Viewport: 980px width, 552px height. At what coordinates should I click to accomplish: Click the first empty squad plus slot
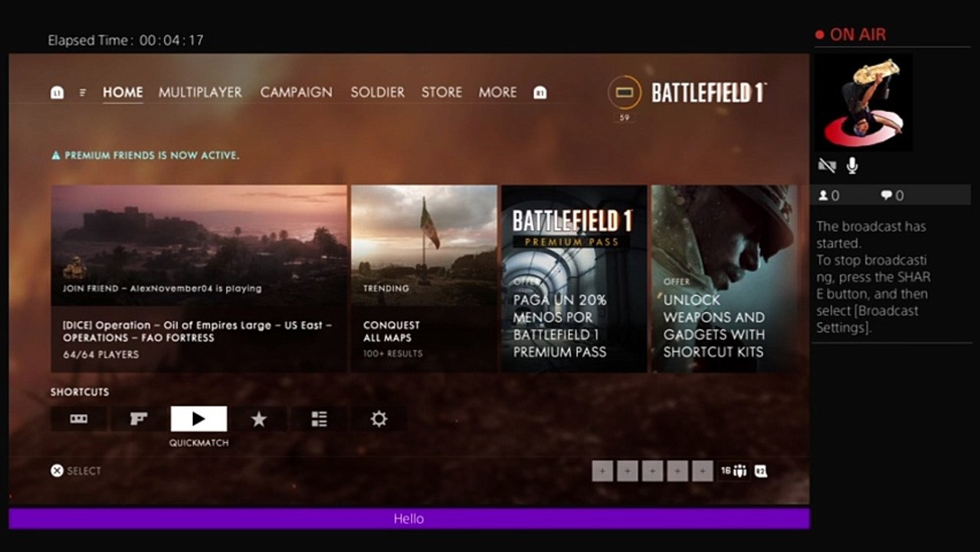point(602,471)
